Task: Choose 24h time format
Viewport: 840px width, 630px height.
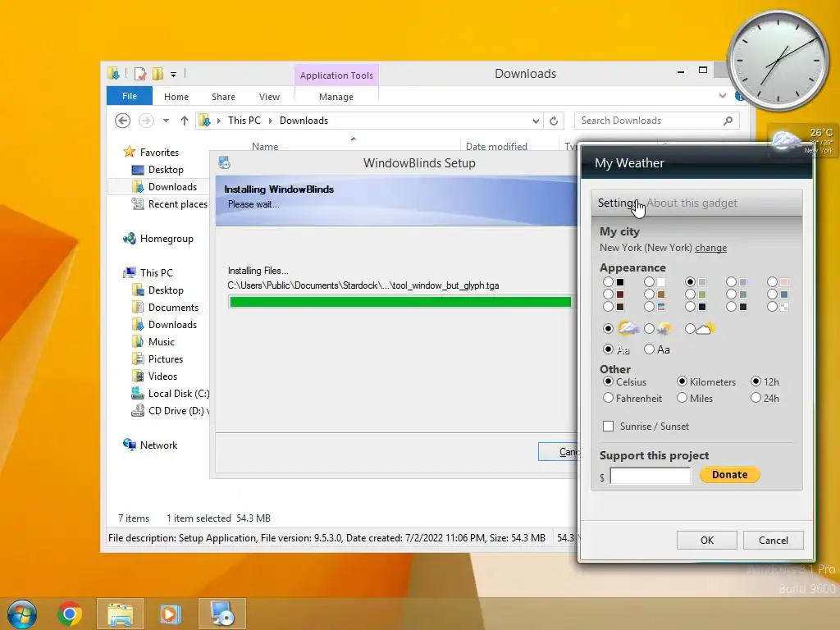Action: click(x=756, y=398)
